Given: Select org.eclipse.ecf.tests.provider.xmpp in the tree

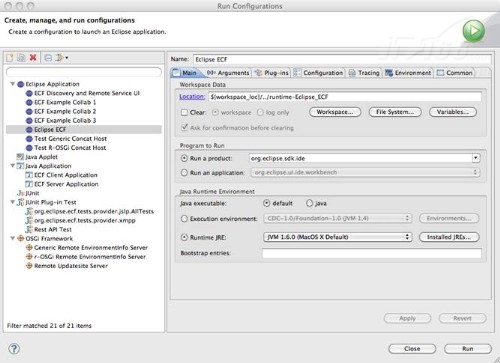Looking at the screenshot, I should (x=85, y=220).
